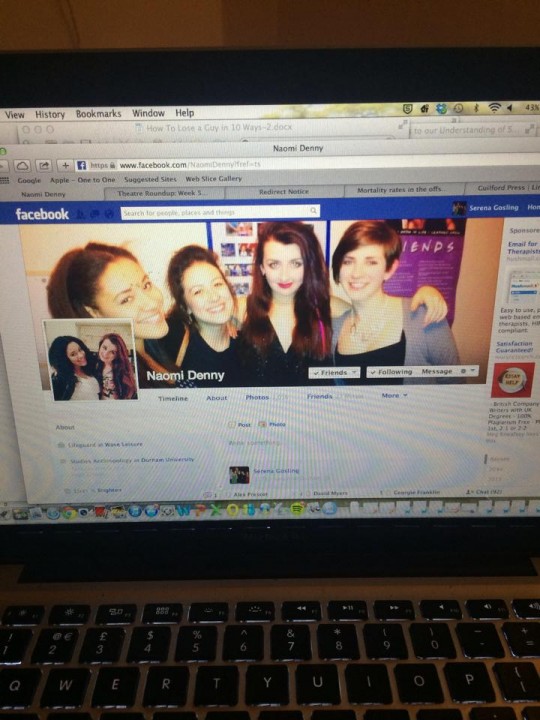The height and width of the screenshot is (720, 540).
Task: Open the Chat bar at bottom right
Action: (x=484, y=492)
